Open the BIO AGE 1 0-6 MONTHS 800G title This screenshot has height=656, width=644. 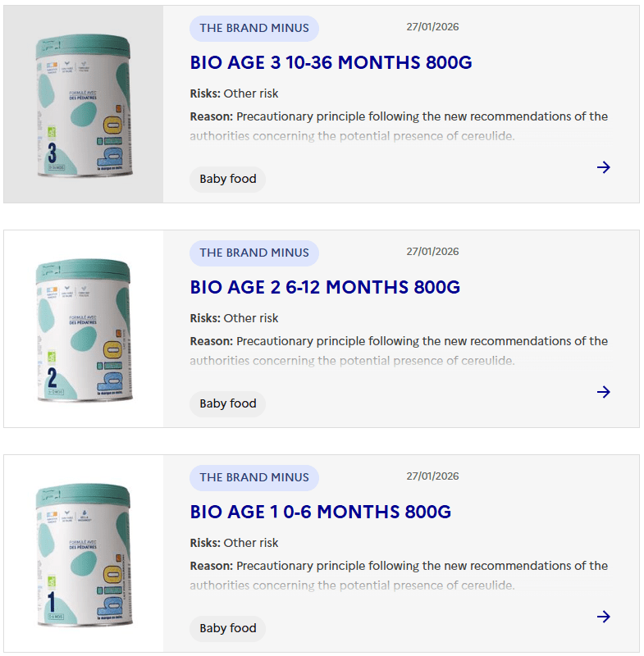click(x=321, y=512)
